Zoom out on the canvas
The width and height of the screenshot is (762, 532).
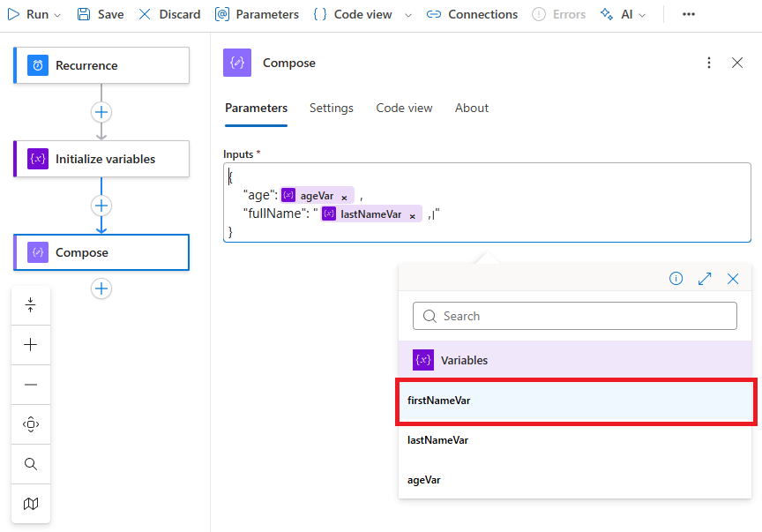(x=31, y=385)
